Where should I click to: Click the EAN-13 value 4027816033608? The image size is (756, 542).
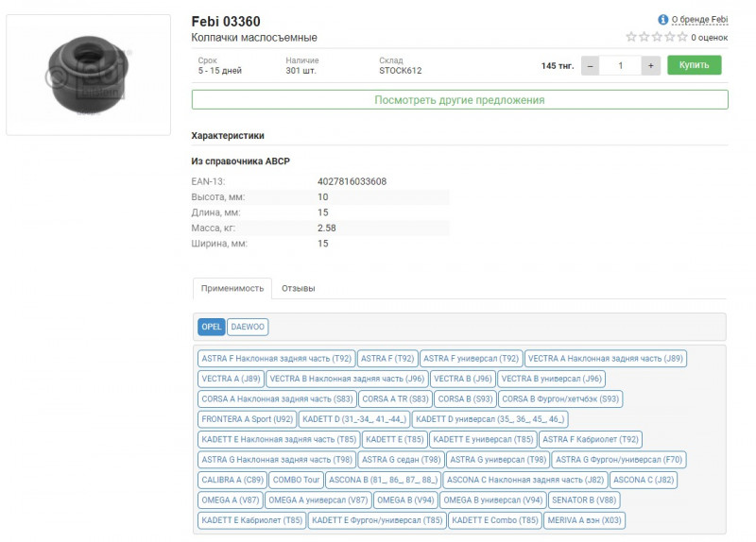352,181
